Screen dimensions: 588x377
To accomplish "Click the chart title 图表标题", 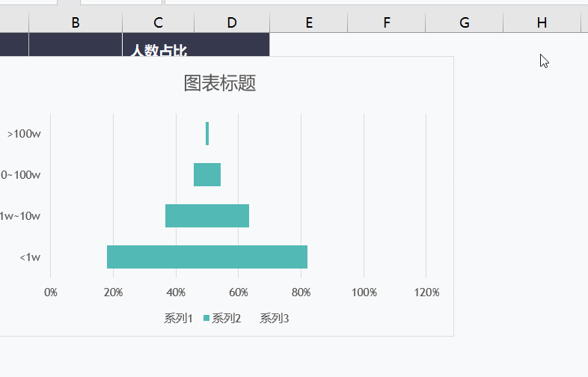I will (220, 83).
